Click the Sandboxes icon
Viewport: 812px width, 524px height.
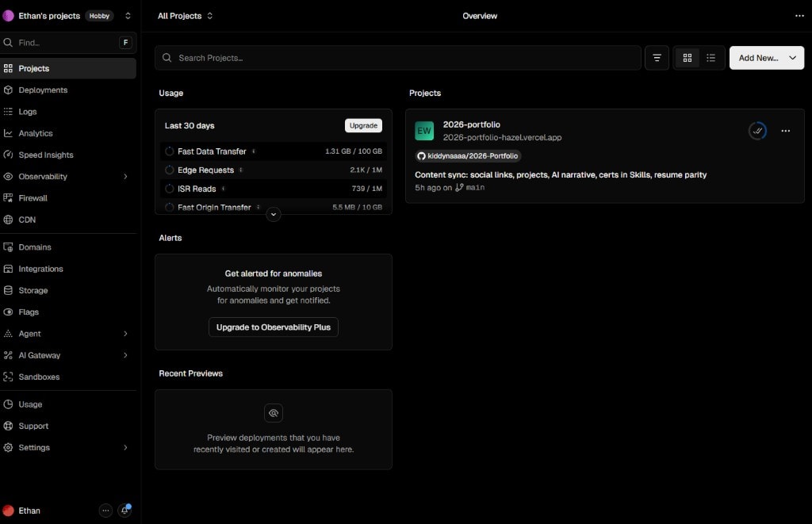point(8,377)
